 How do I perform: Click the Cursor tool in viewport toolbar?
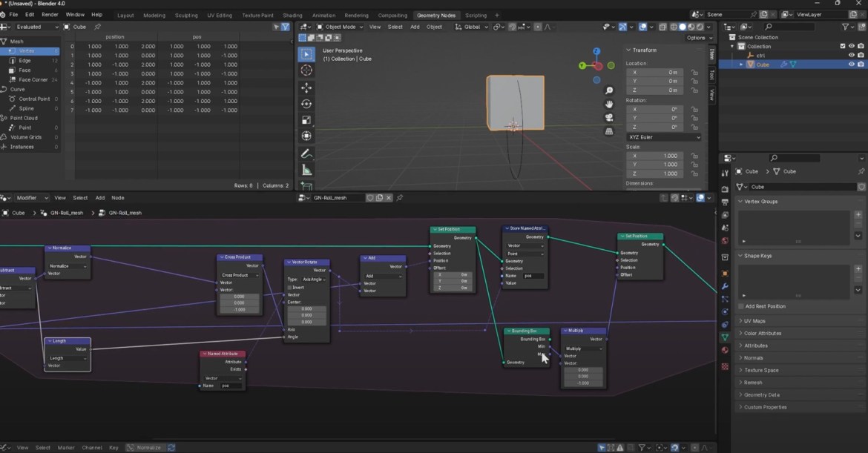pos(306,70)
